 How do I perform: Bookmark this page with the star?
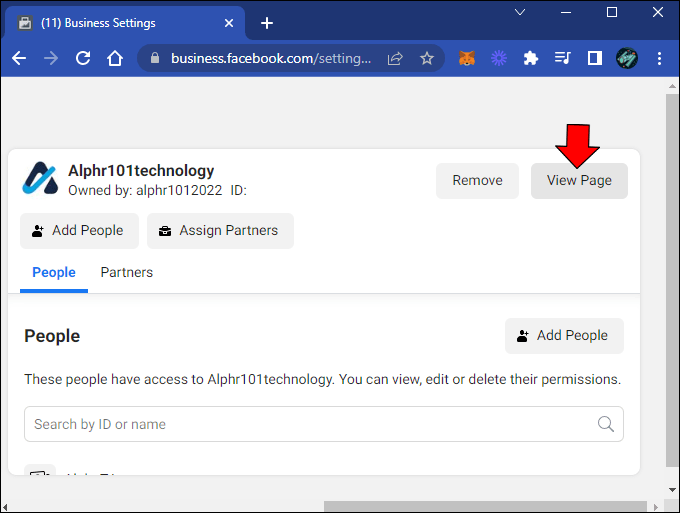point(427,58)
